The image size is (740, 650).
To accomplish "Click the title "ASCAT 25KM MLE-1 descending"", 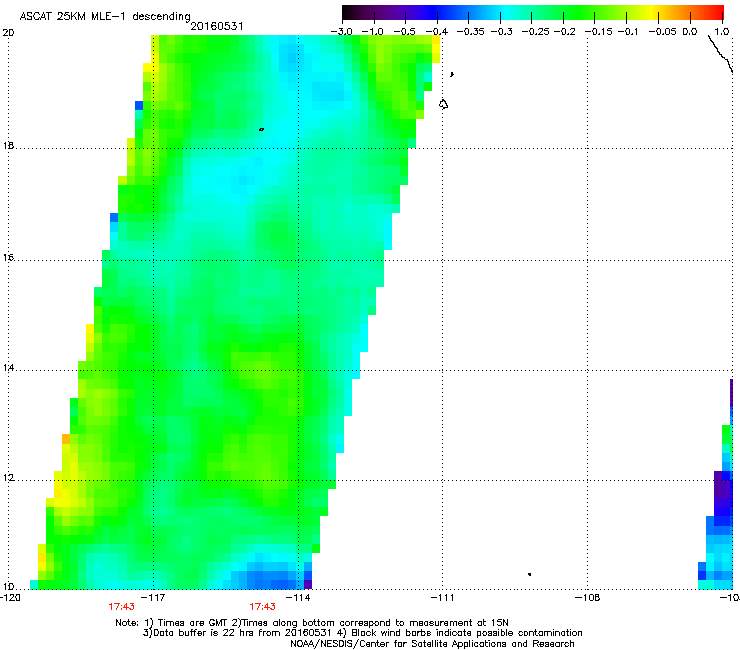I will tap(105, 16).
